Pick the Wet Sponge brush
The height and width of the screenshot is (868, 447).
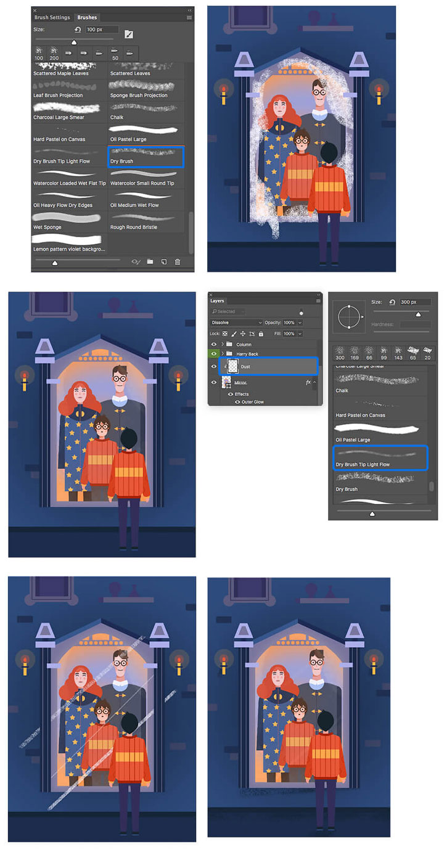pyautogui.click(x=69, y=221)
